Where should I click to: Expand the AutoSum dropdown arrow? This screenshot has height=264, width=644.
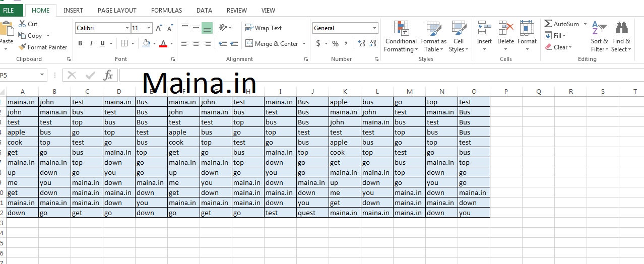[585, 24]
